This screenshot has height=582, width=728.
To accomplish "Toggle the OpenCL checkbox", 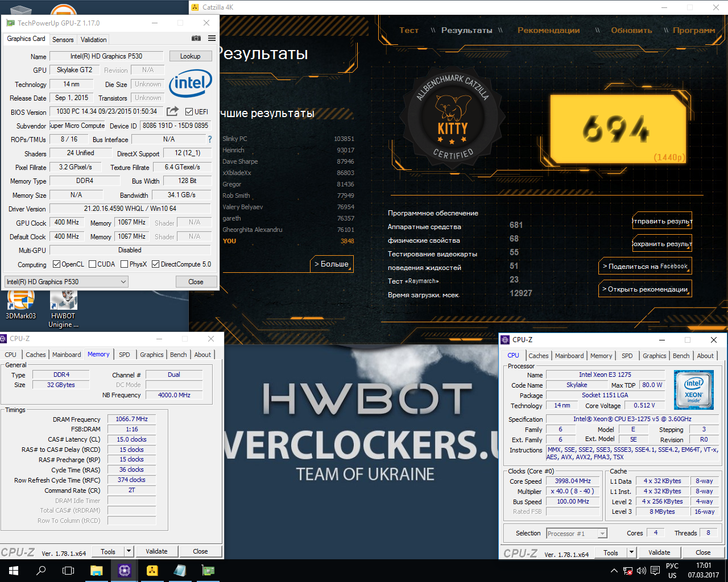I will coord(56,264).
